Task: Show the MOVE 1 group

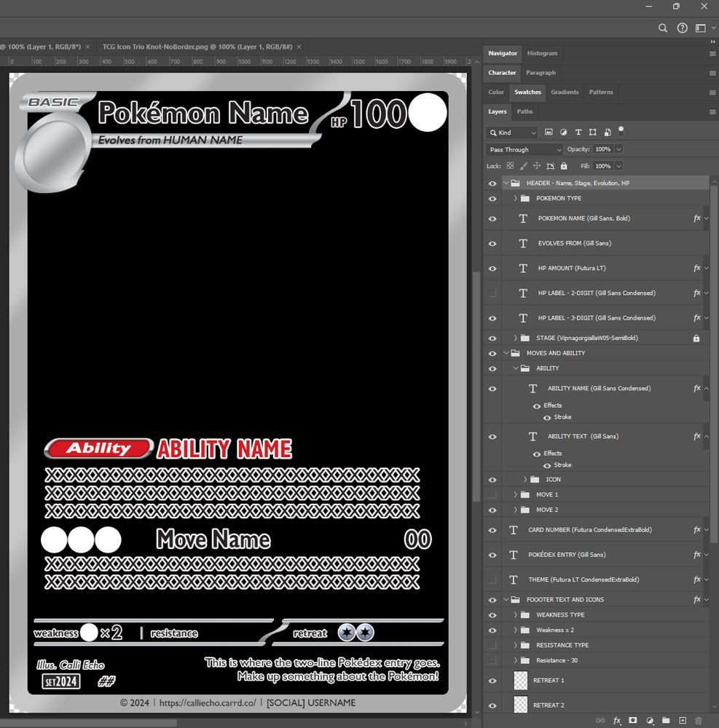Action: 492,495
